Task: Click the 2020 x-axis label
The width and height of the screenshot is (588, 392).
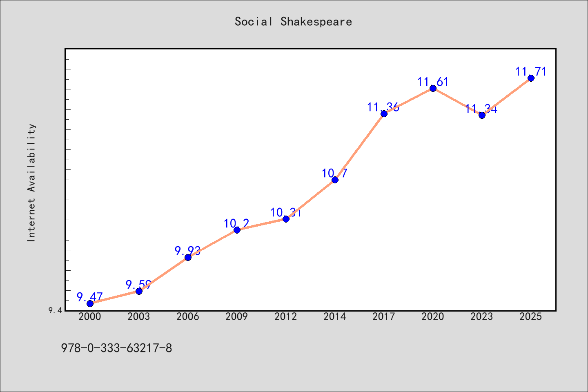Action: pos(433,317)
